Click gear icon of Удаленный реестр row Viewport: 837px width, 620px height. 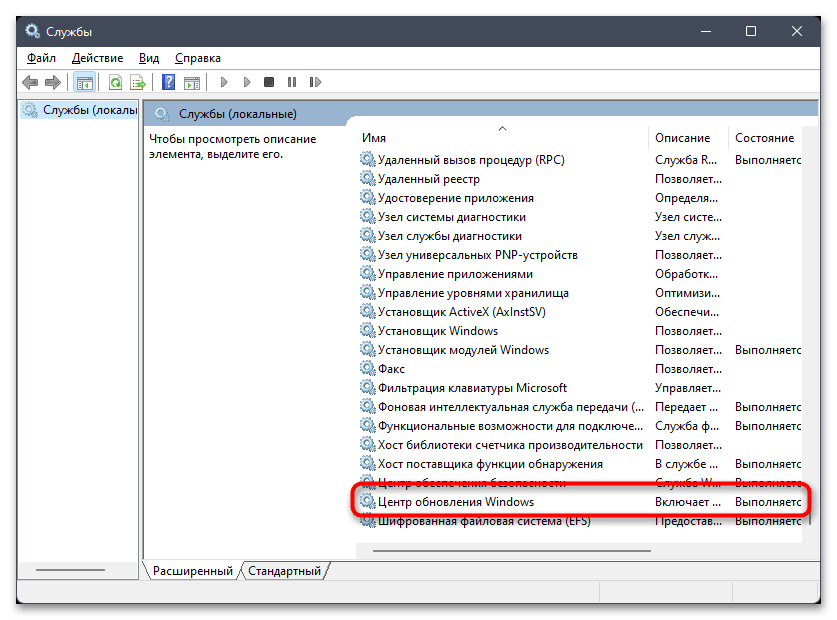point(367,178)
